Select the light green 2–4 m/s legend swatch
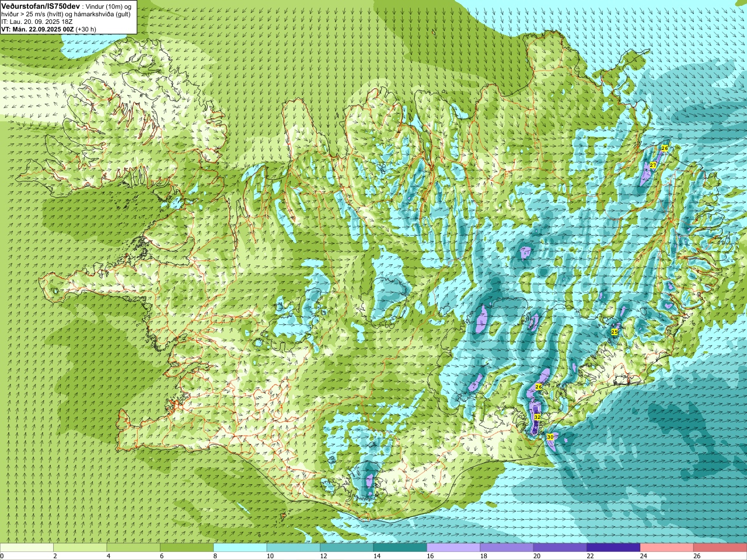The height and width of the screenshot is (560, 747). click(x=80, y=548)
